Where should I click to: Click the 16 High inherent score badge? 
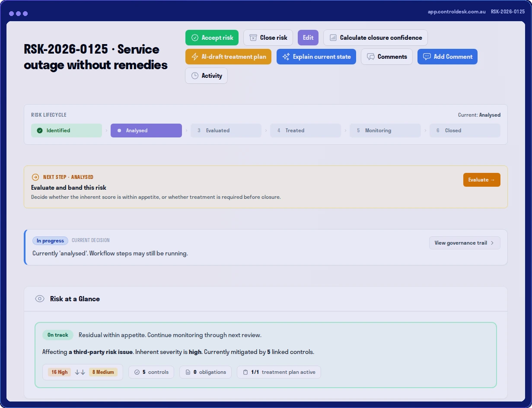coord(60,372)
